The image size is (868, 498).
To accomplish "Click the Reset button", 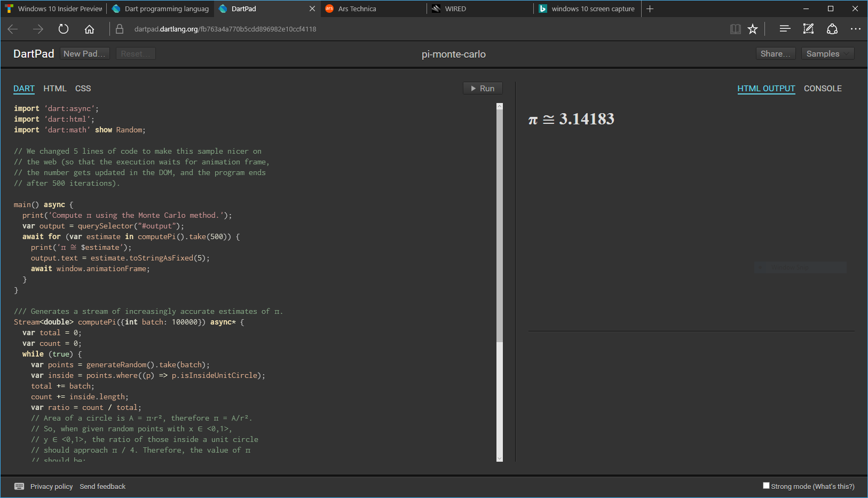I will [136, 54].
